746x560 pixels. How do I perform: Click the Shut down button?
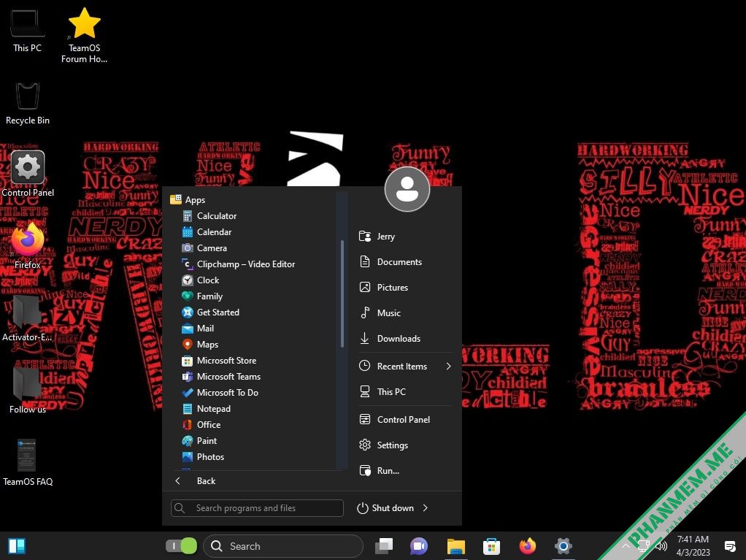point(386,508)
